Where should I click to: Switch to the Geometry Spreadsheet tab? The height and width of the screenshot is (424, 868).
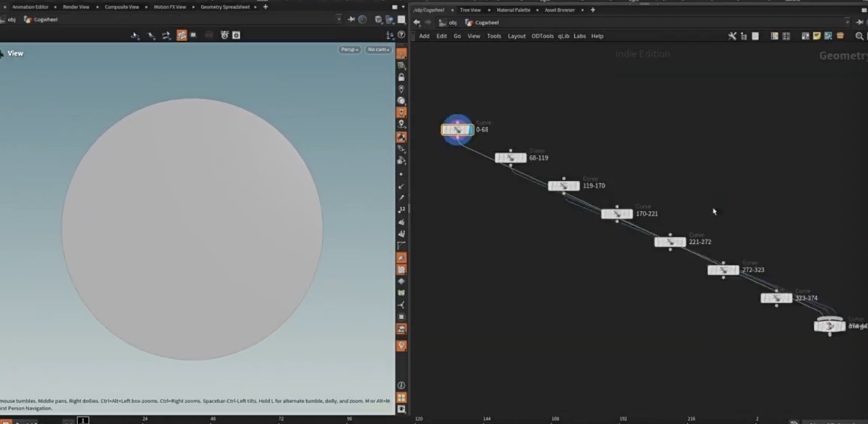point(224,7)
